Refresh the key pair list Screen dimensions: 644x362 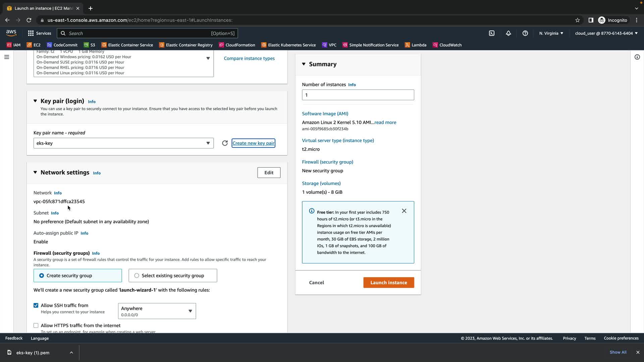pos(225,143)
